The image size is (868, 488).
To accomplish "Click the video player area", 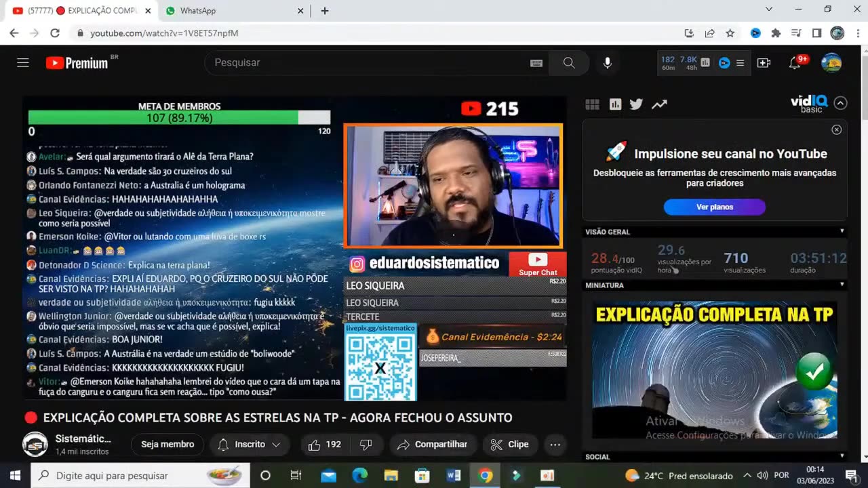I will pos(295,249).
